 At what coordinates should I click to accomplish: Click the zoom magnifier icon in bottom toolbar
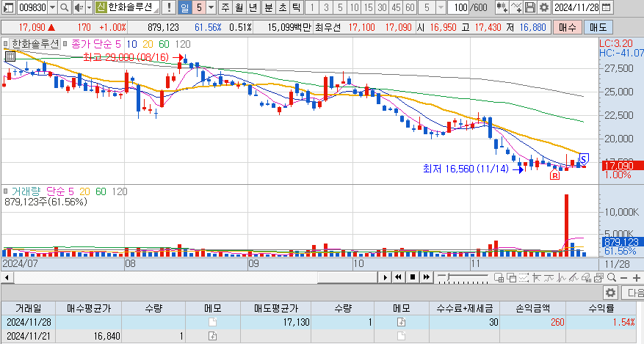coord(612,277)
